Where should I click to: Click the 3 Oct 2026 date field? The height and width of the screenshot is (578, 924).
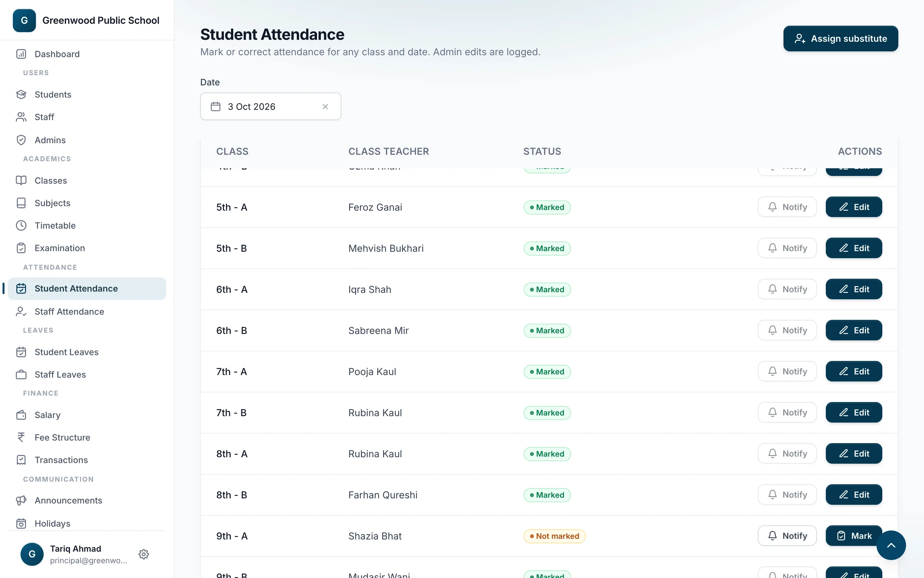click(x=270, y=106)
